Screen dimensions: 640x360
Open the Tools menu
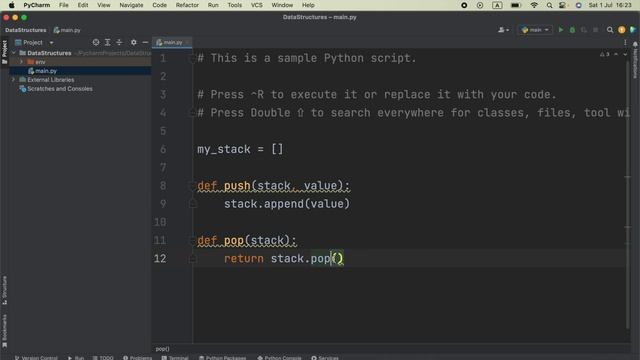point(235,5)
